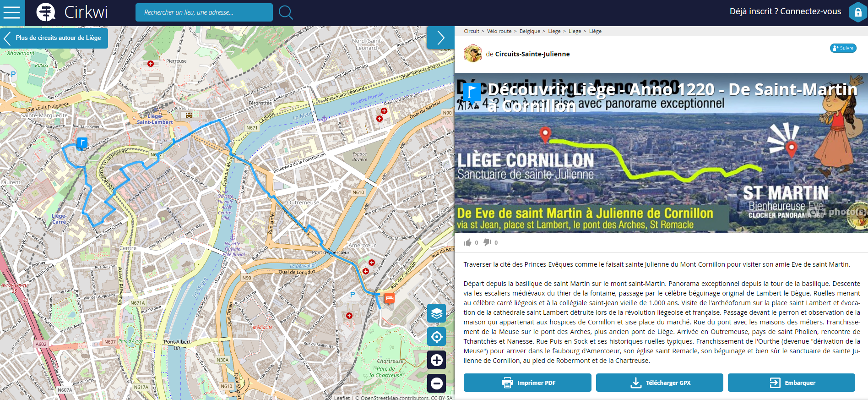
Task: Click Leaflet attribution link
Action: 342,397
